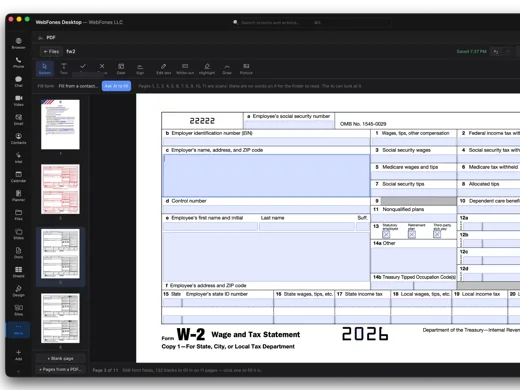Add a Blank page
The width and height of the screenshot is (520, 390).
[x=60, y=358]
